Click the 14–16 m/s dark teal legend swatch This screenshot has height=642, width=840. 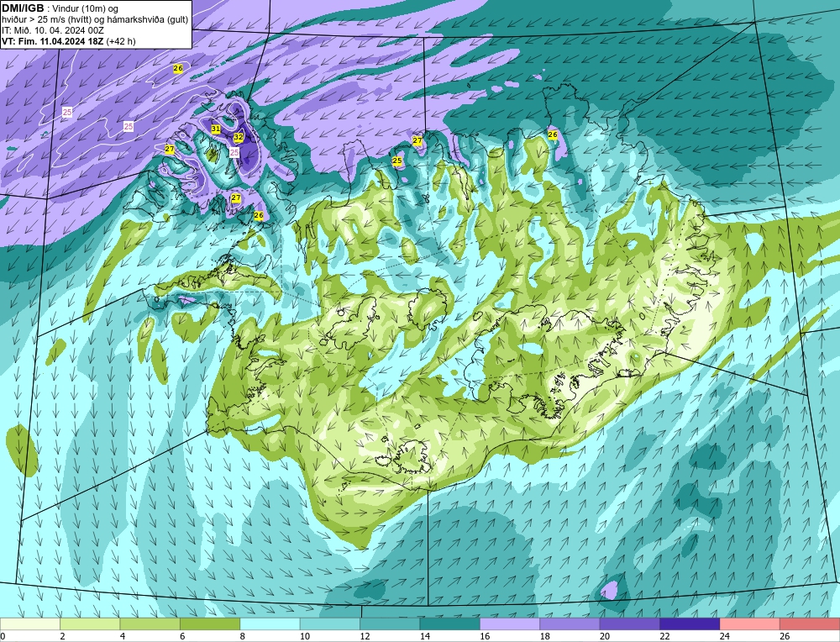[x=450, y=624]
